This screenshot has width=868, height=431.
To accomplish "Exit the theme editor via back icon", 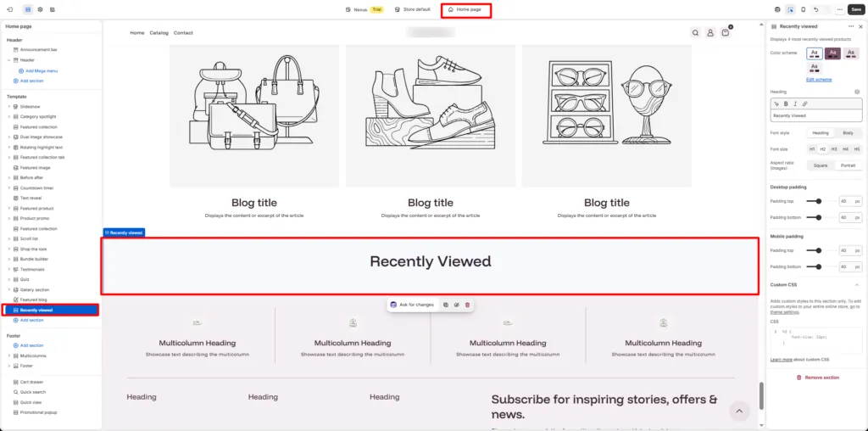I will click(x=9, y=9).
